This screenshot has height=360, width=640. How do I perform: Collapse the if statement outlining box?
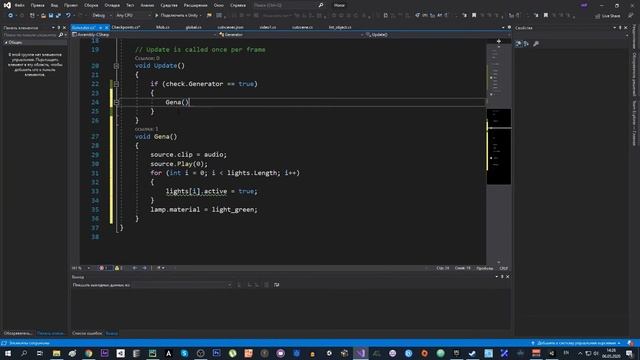click(116, 84)
